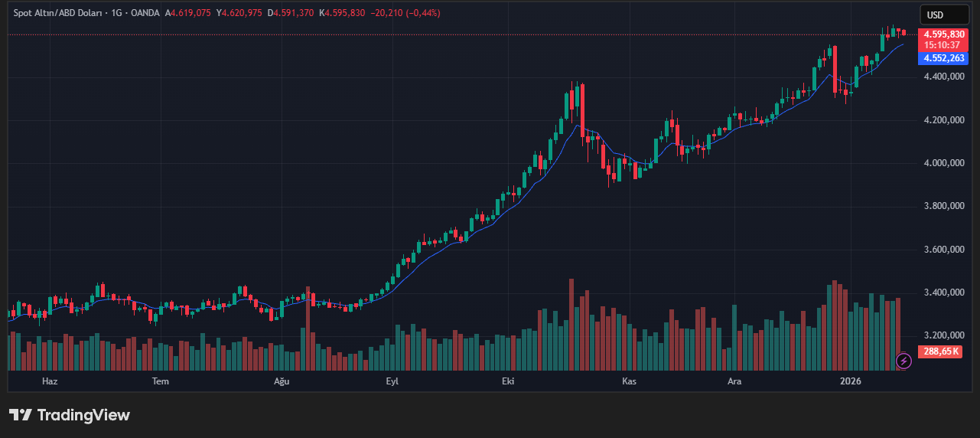Select the Ara label on time axis
Image resolution: width=980 pixels, height=438 pixels.
(734, 381)
